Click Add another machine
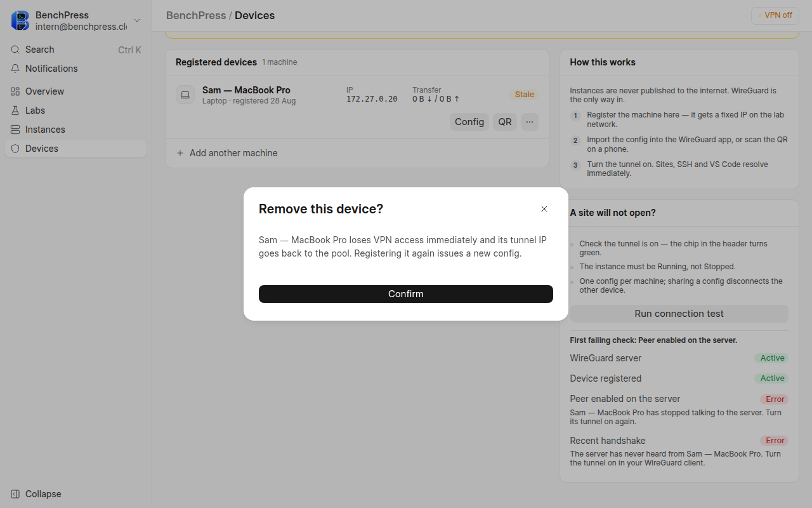Screen dimensions: 812x508 [x=357, y=153]
